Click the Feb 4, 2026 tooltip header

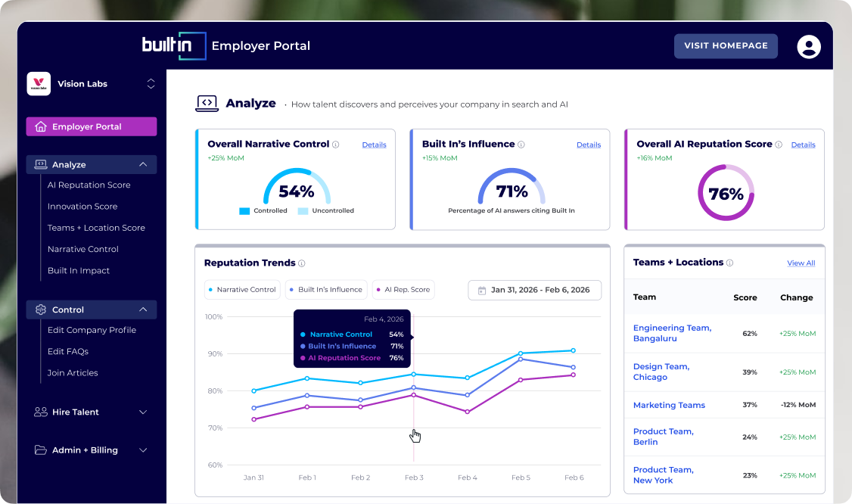click(384, 319)
